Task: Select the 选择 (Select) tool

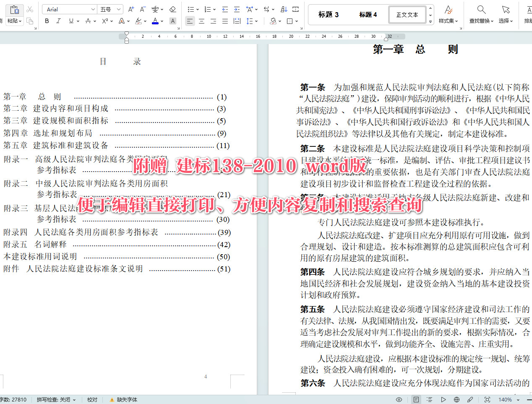Action: click(505, 14)
